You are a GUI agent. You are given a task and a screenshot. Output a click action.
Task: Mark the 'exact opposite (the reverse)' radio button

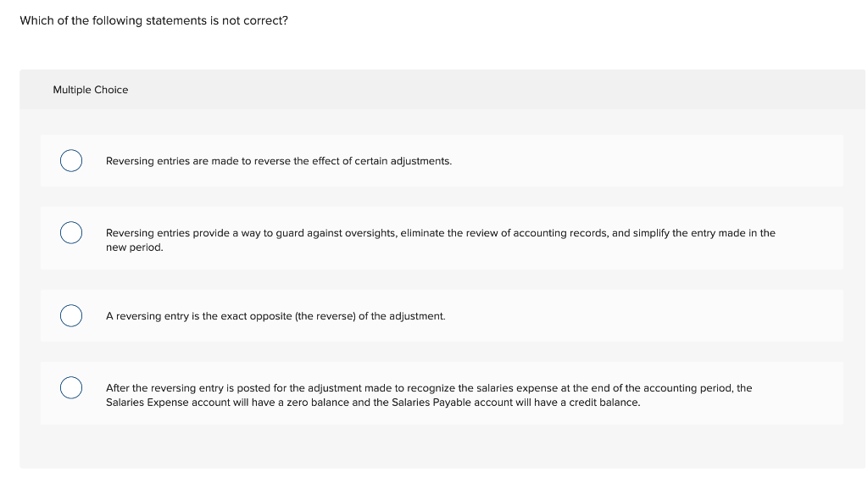71,315
